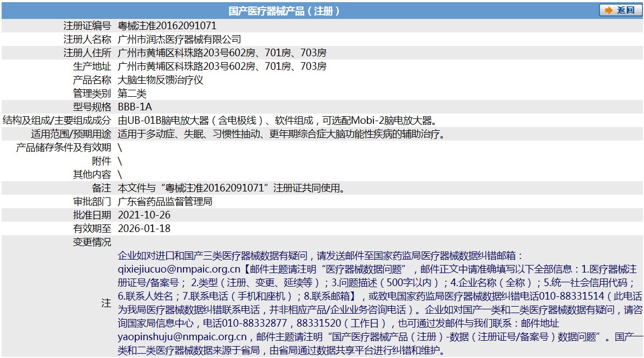Click the 产品名称 label
This screenshot has width=644, height=358.
pos(92,79)
